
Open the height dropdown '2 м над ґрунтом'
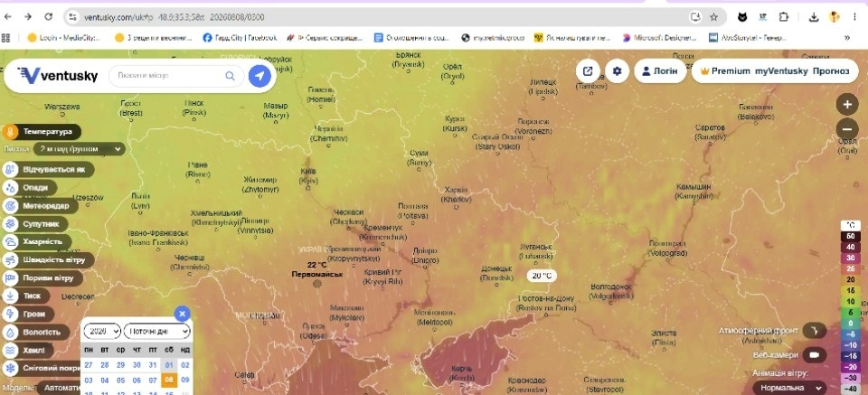(x=80, y=149)
